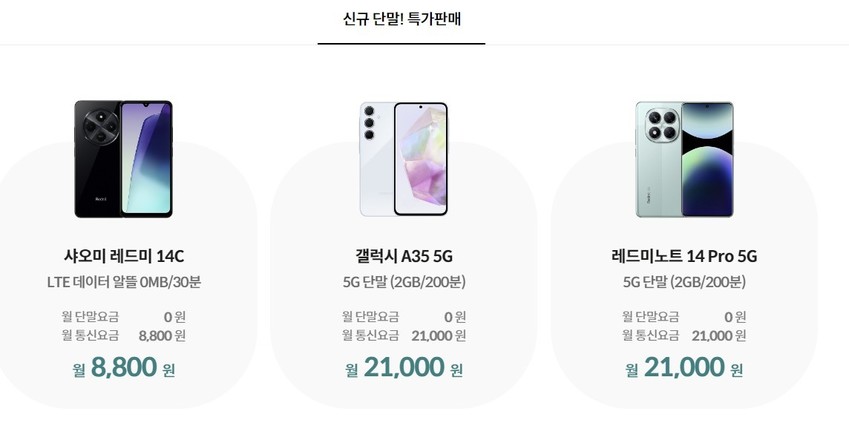Viewport: 849px width, 426px height.
Task: Click 월 통신요금 8,800 원 row
Action: (123, 336)
